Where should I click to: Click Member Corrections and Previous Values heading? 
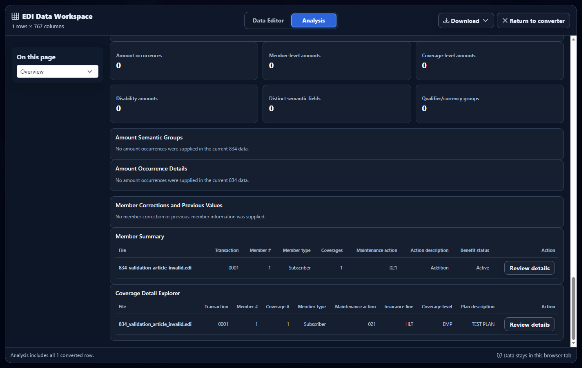169,205
